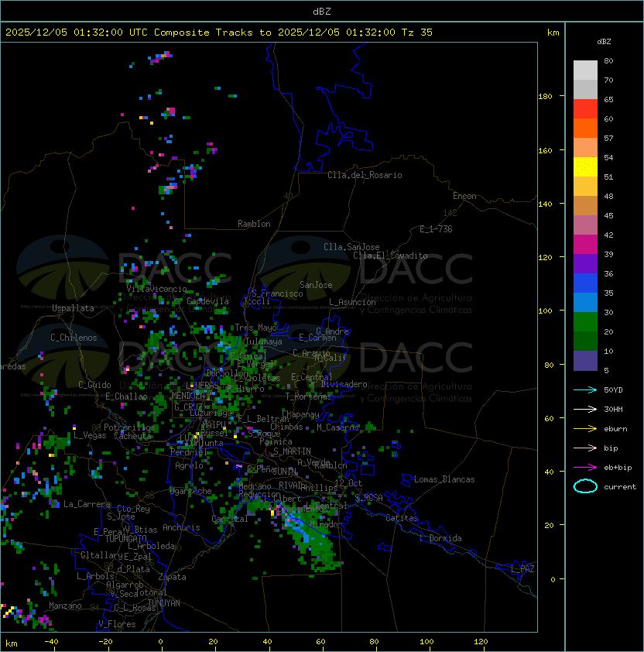Click the 'Anchoris' map label
This screenshot has width=644, height=652.
pos(181,527)
